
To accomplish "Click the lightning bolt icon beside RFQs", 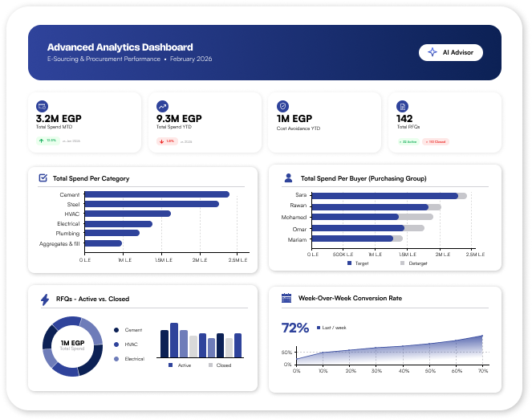I will [x=44, y=299].
